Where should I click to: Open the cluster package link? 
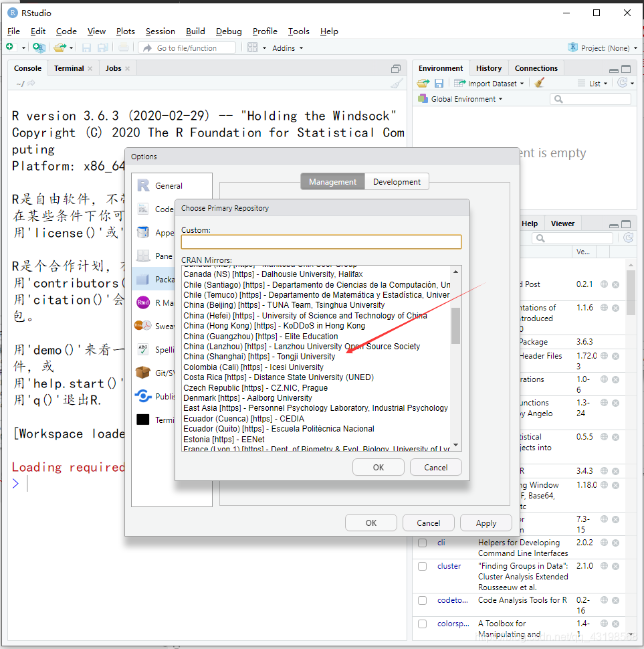point(449,566)
